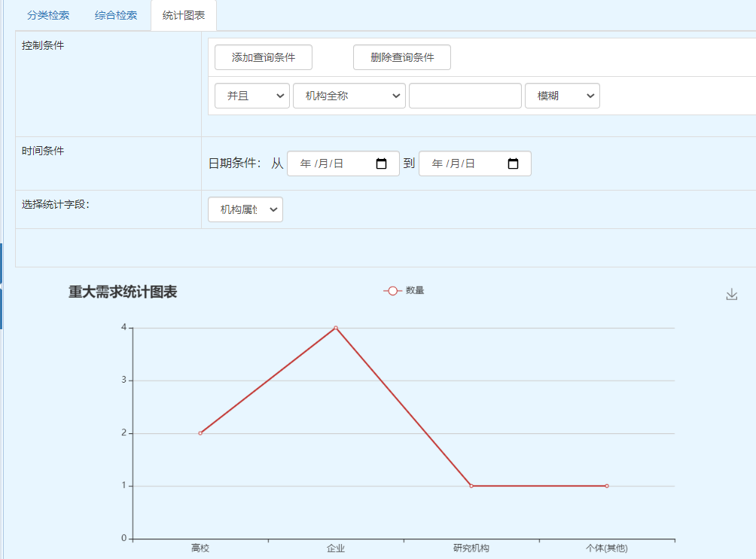The width and height of the screenshot is (756, 559).
Task: Click the 研究机构 data point
Action: click(471, 486)
